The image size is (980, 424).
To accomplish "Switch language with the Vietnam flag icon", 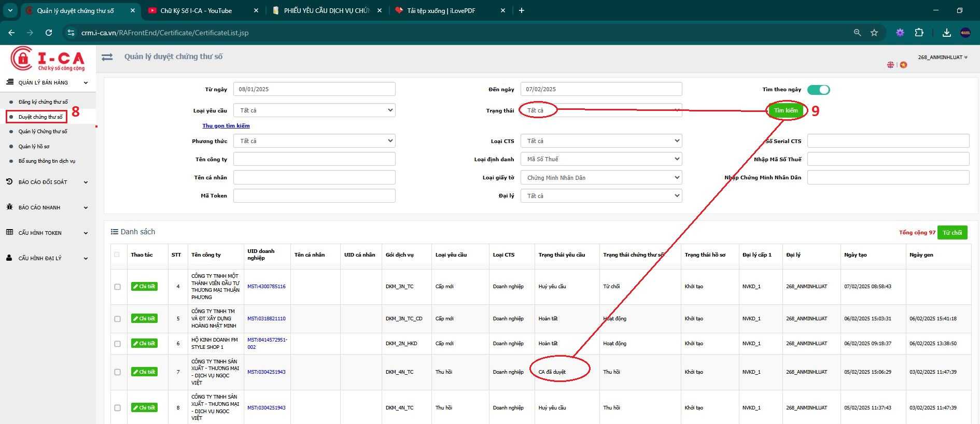I will (904, 65).
